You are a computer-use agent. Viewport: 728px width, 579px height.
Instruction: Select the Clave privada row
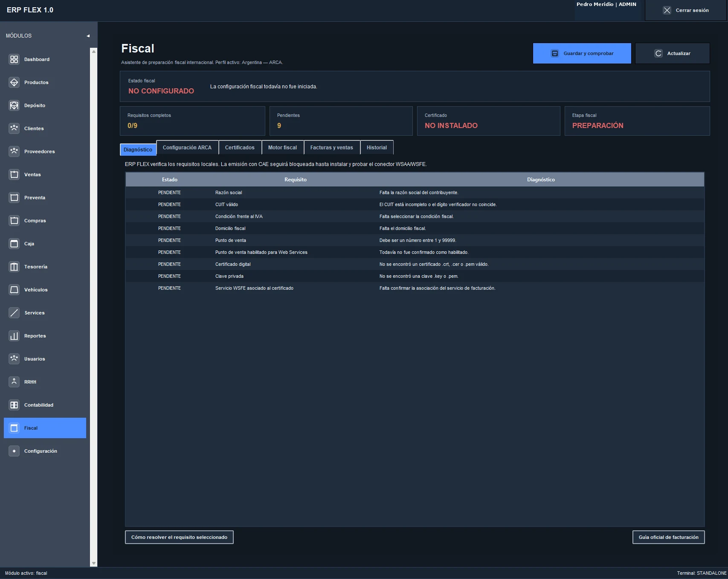[415, 276]
